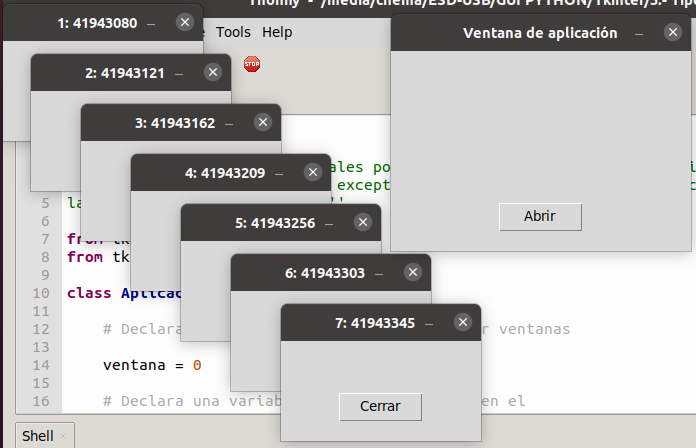Image resolution: width=696 pixels, height=448 pixels.
Task: Close the Ventana de aplicación window
Action: 673,32
